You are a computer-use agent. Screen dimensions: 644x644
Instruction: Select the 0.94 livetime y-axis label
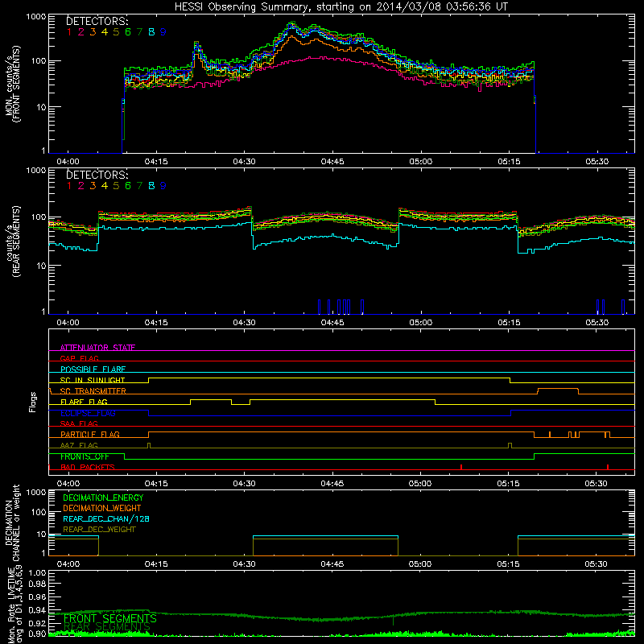point(37,610)
